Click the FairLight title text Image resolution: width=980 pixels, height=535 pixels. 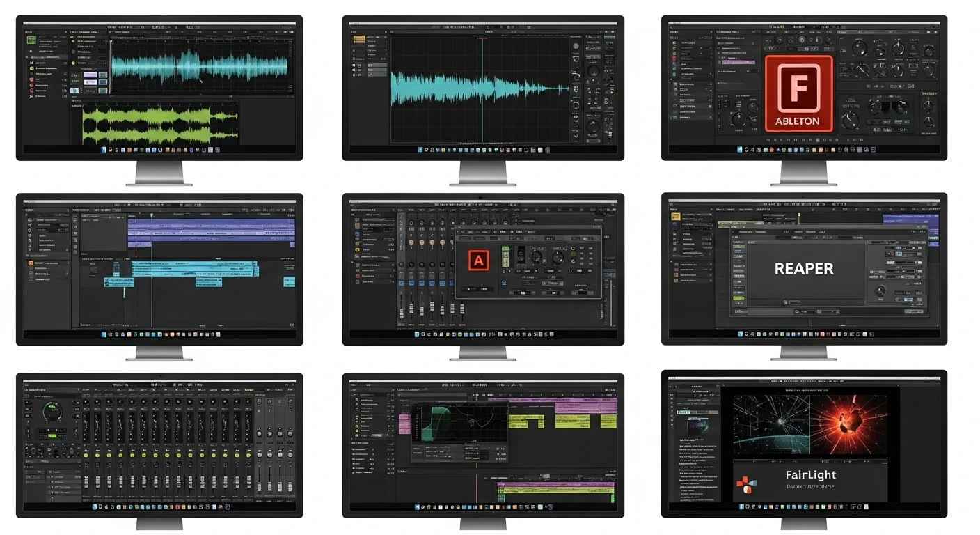[811, 475]
